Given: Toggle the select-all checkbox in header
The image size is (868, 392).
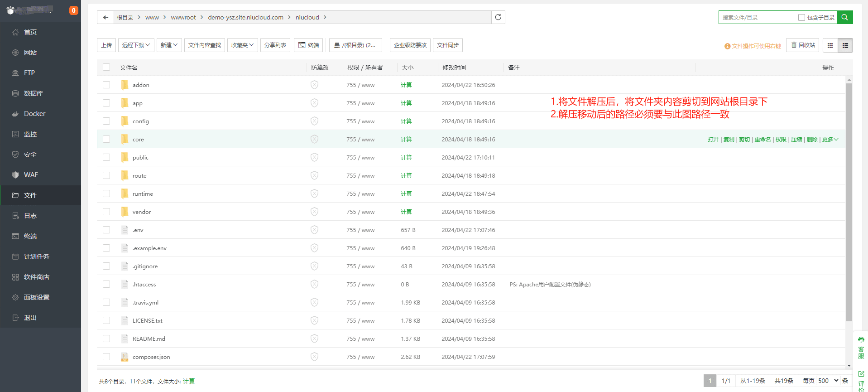Looking at the screenshot, I should coord(106,67).
